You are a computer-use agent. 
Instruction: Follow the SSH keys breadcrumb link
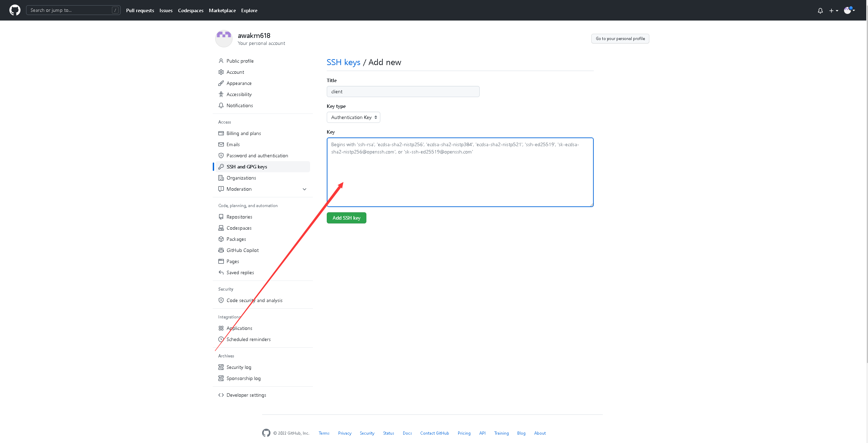click(343, 62)
